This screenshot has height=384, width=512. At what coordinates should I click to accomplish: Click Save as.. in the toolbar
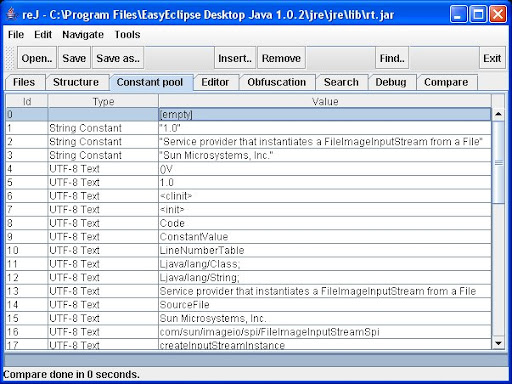point(118,58)
